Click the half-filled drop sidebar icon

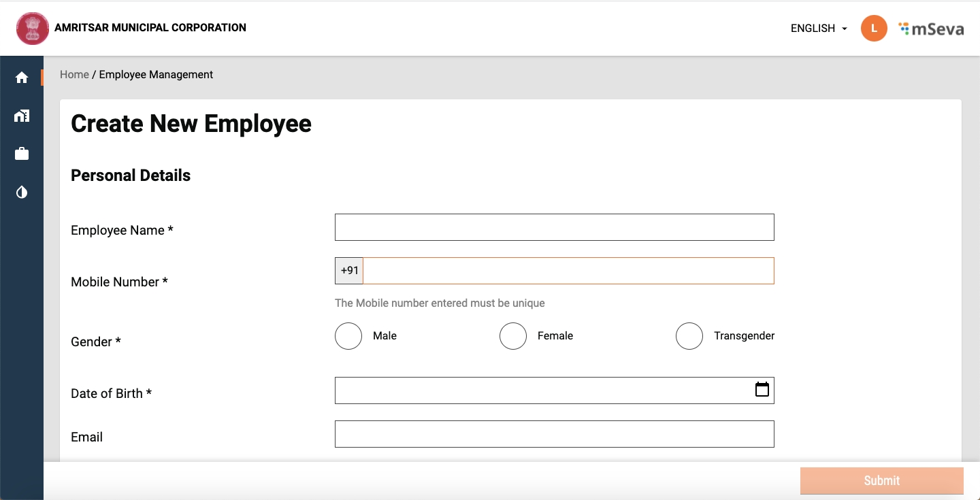click(22, 193)
